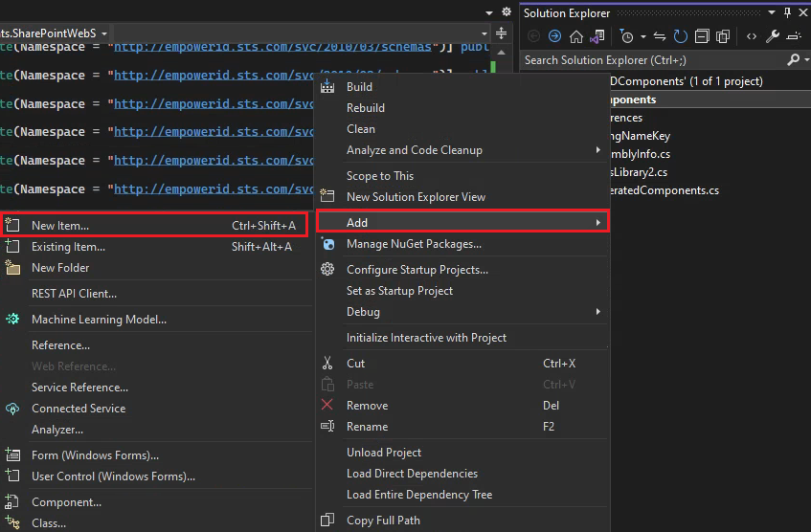Click the Forward navigation arrow in Solution Explorer
The width and height of the screenshot is (811, 532).
pos(554,36)
